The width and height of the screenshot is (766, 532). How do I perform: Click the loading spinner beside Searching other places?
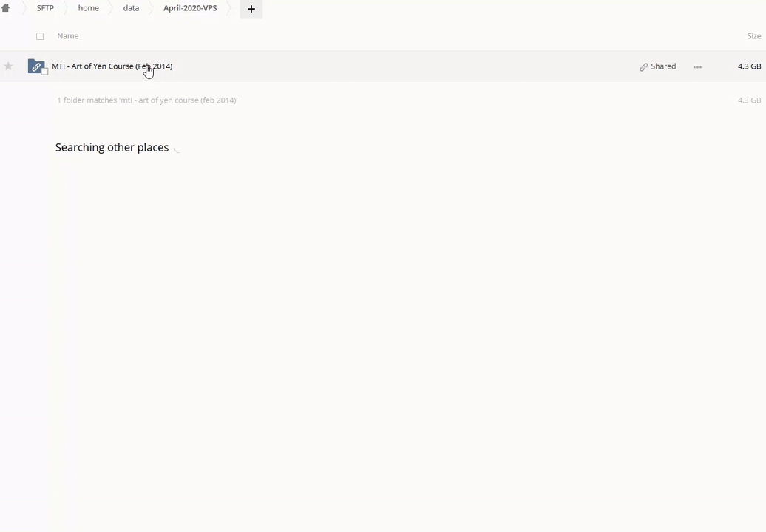pyautogui.click(x=177, y=148)
